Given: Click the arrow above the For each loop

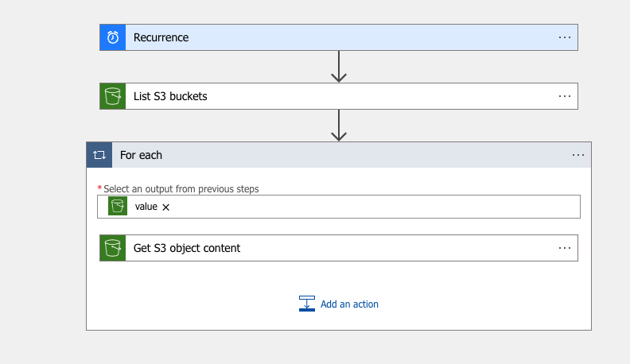Looking at the screenshot, I should (339, 126).
